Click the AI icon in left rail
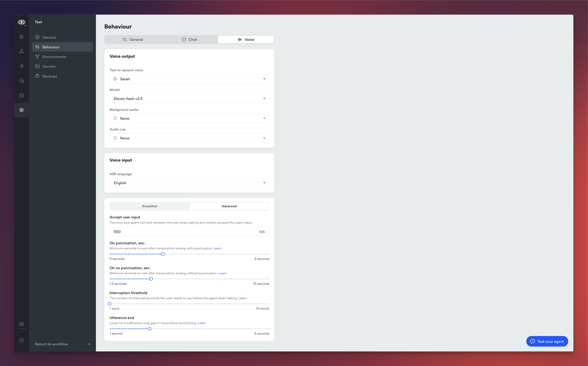Screen dimensions: 588x366 pyautogui.click(x=22, y=324)
